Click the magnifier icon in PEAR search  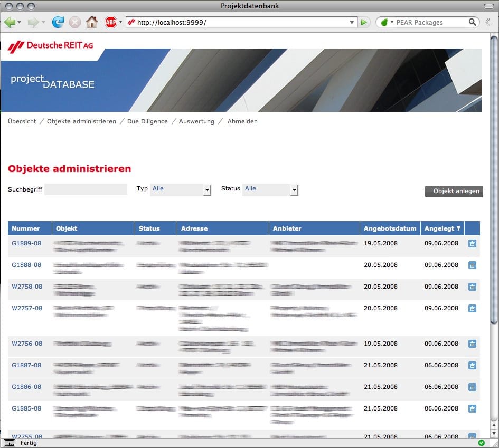click(473, 22)
